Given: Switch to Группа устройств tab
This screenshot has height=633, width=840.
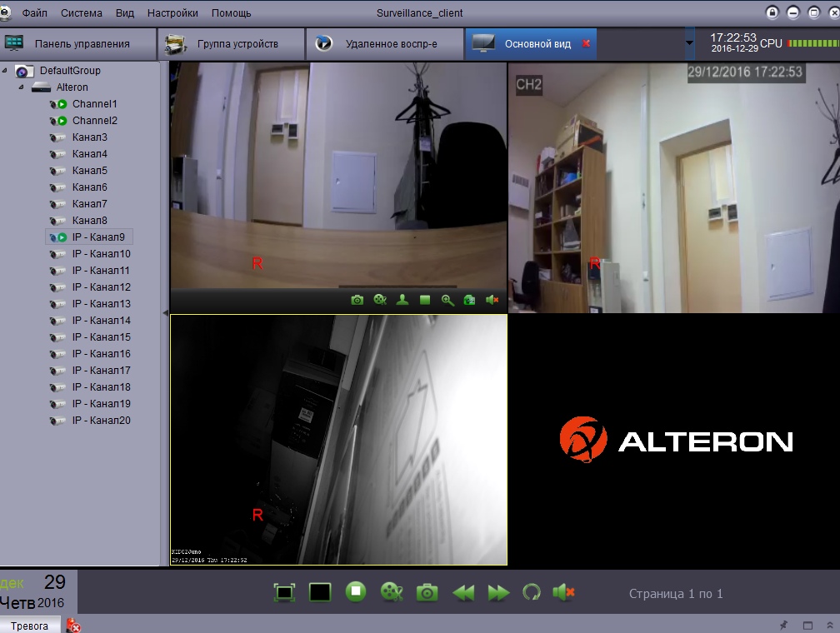Looking at the screenshot, I should (x=231, y=44).
